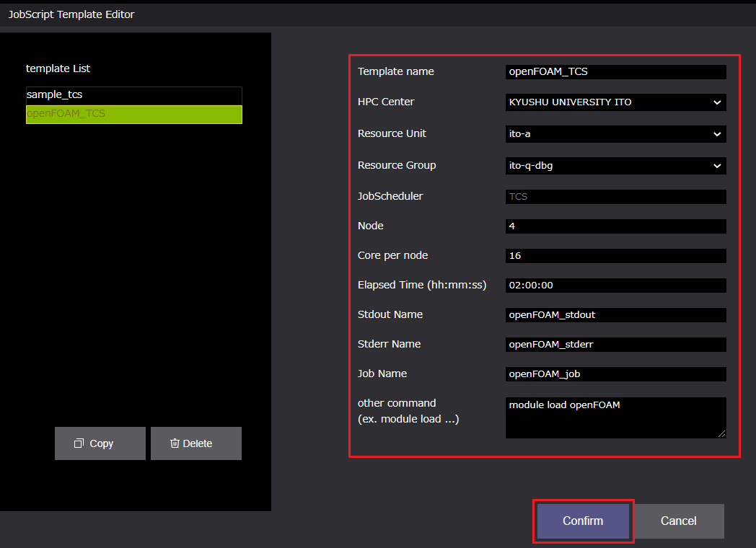
Task: Cancel the template editing
Action: (678, 521)
